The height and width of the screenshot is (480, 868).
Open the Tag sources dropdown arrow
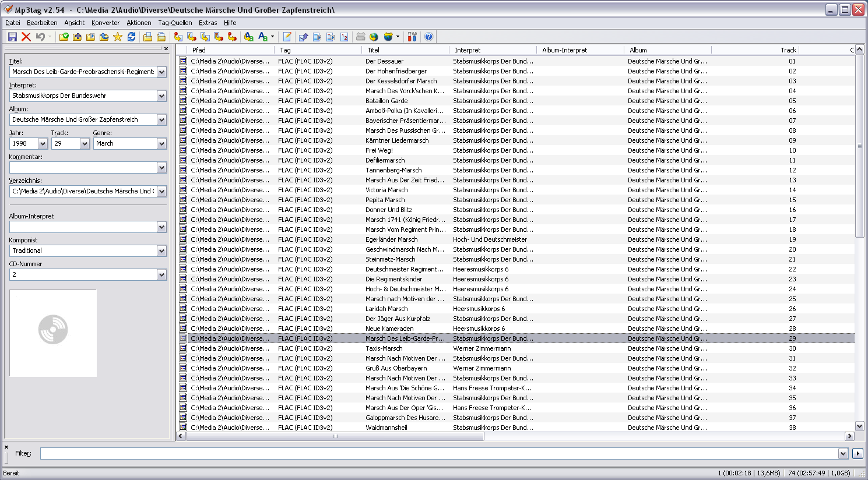pos(398,37)
